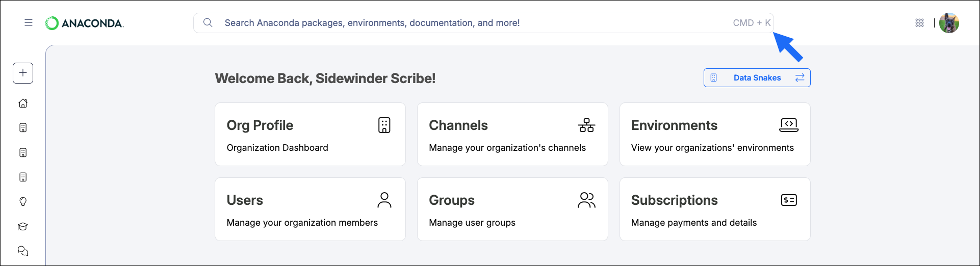Click the Users person icon
This screenshot has height=266, width=980.
tap(384, 200)
